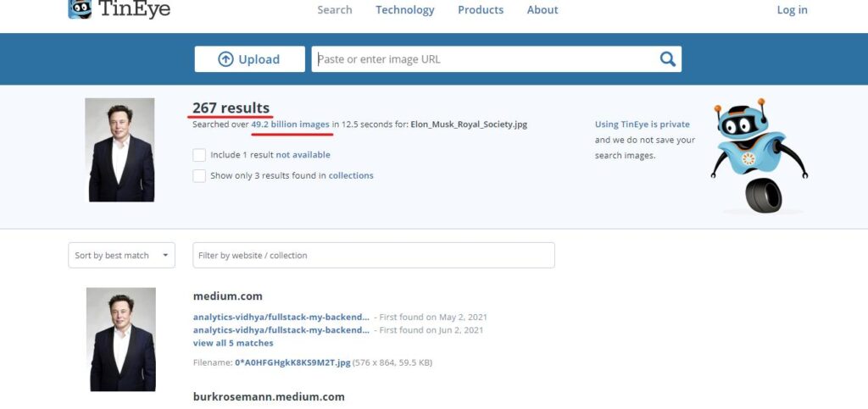Toggle 'Show only 3 results in collections' checkbox
868x409 pixels.
199,176
